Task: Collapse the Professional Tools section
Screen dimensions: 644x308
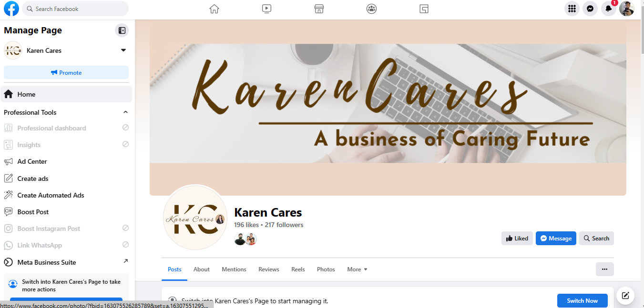Action: [x=126, y=112]
